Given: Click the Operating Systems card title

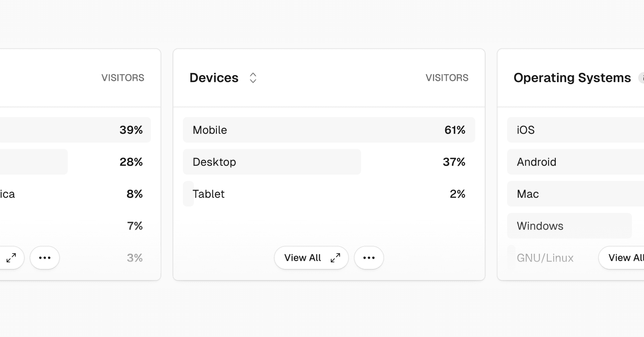Looking at the screenshot, I should pos(572,78).
